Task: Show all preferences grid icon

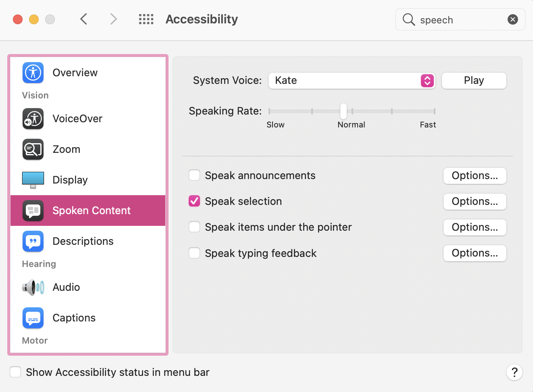Action: [146, 19]
